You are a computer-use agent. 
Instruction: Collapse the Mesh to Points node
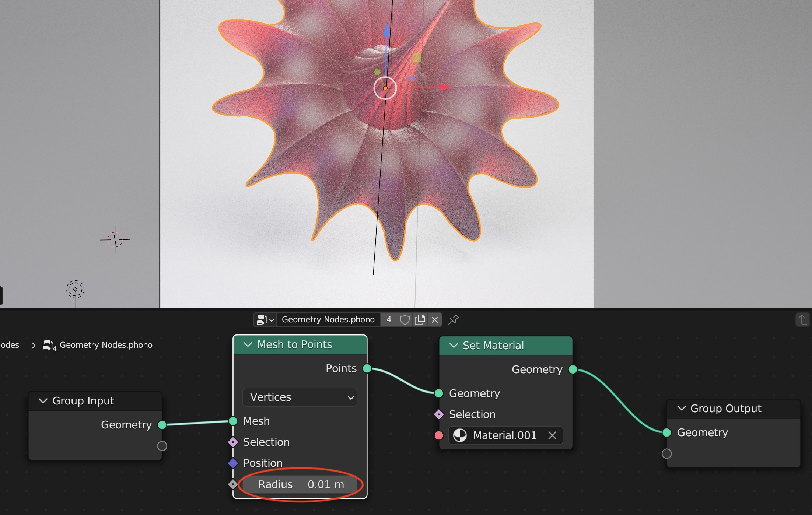(x=248, y=344)
